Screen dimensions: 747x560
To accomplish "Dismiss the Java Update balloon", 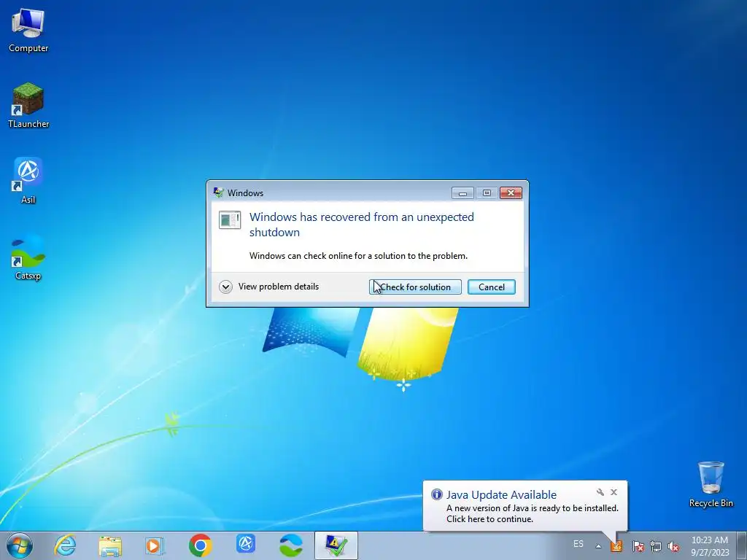I will 614,492.
